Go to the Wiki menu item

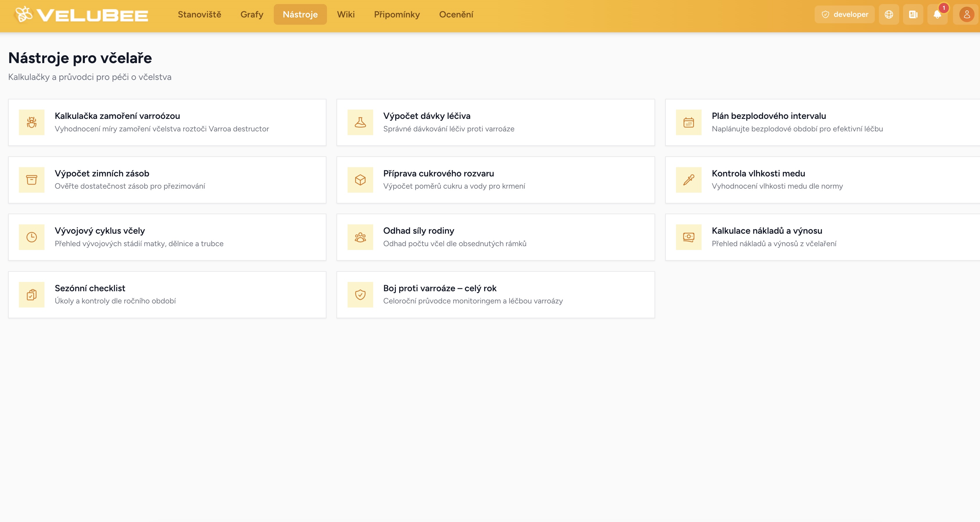pyautogui.click(x=346, y=15)
